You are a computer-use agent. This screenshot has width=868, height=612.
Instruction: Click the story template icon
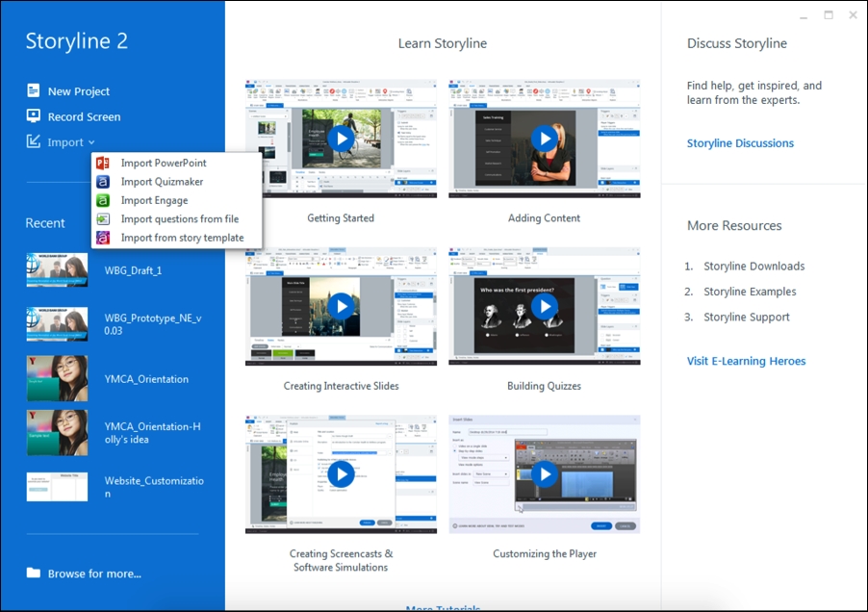coord(103,238)
